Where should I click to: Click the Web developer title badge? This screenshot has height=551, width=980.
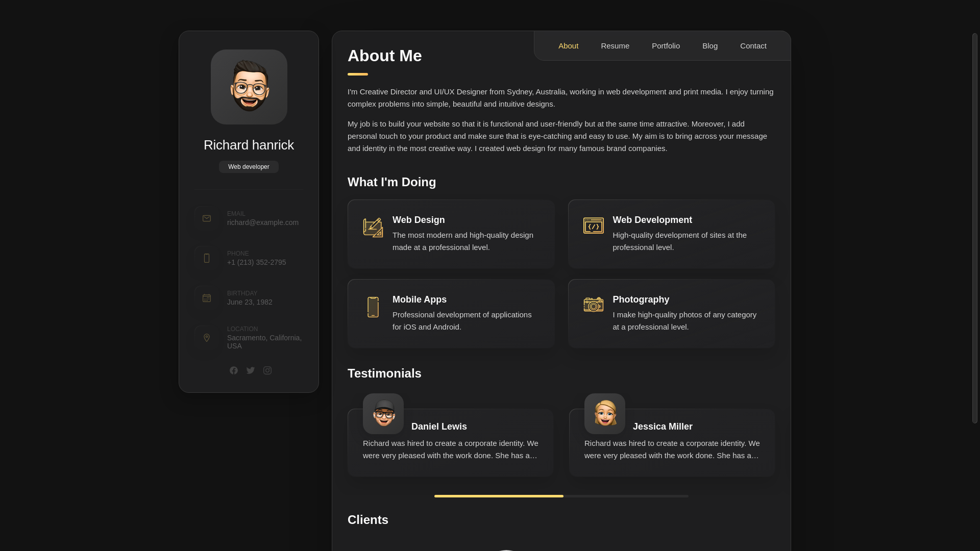pos(249,167)
